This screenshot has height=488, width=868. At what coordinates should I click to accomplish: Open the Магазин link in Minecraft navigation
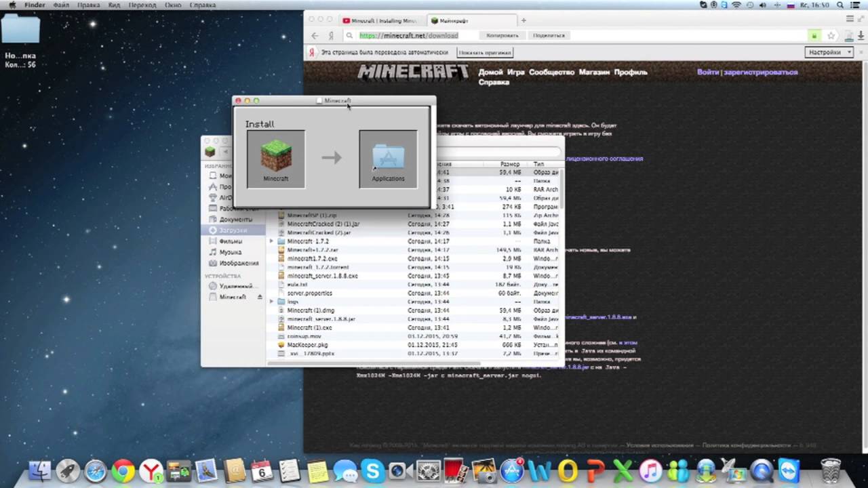(594, 72)
